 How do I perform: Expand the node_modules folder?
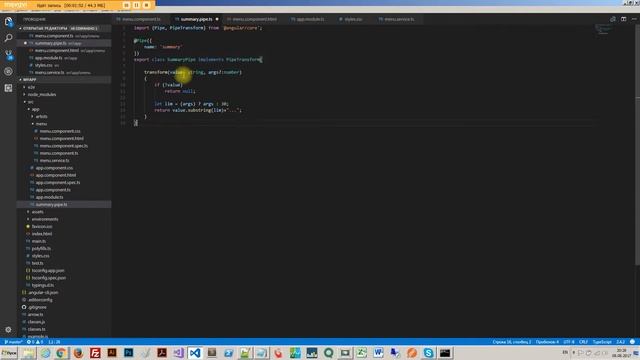pyautogui.click(x=42, y=94)
